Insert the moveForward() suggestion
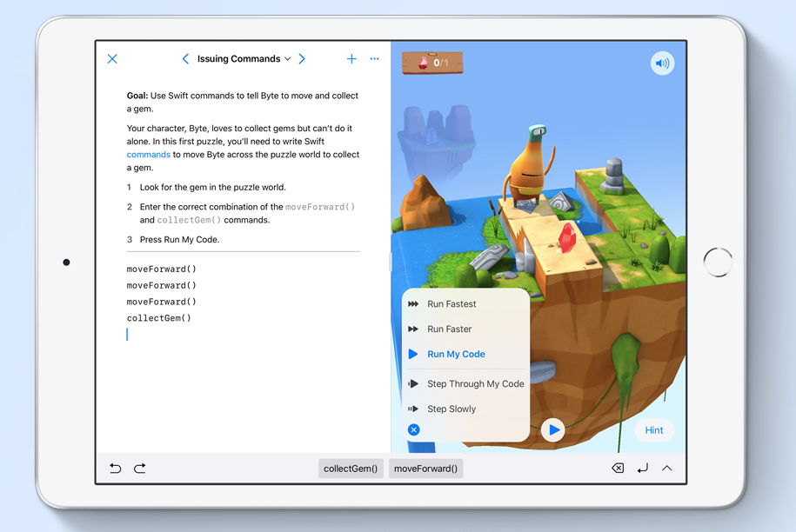 pyautogui.click(x=426, y=469)
